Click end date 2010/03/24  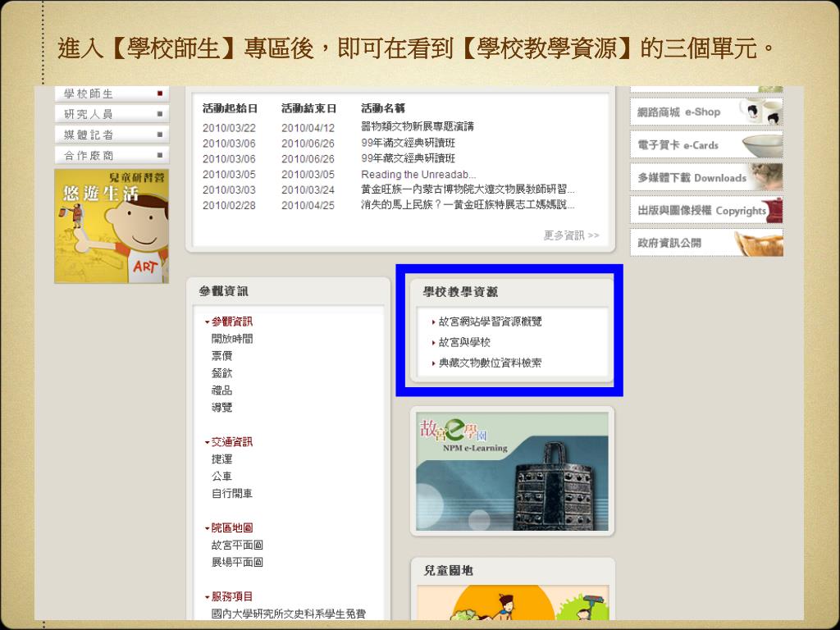pos(308,190)
